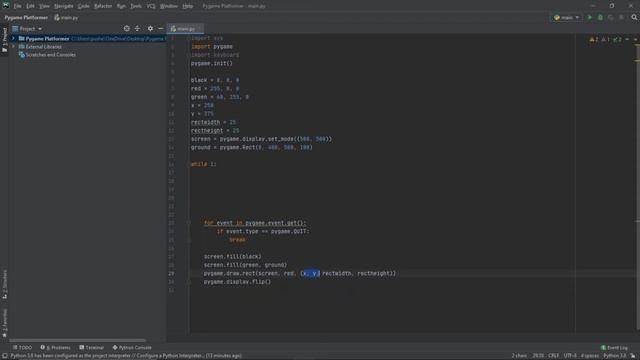Click Pygame Platformer breadcrumb in navigation bar

point(26,18)
